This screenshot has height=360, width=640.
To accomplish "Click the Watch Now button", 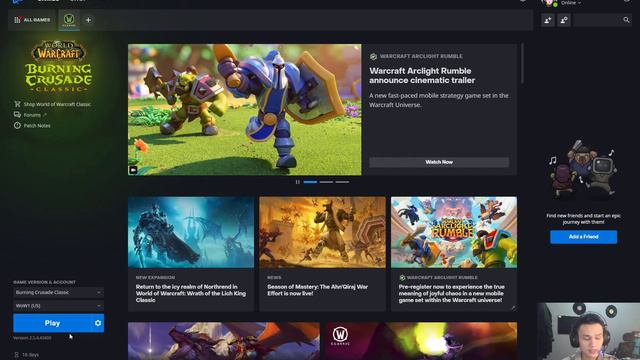I will point(439,162).
